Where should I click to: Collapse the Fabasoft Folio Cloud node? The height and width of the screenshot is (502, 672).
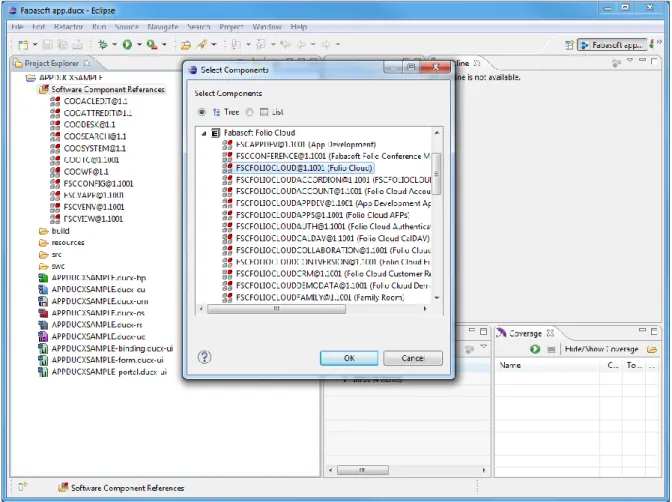pyautogui.click(x=204, y=133)
